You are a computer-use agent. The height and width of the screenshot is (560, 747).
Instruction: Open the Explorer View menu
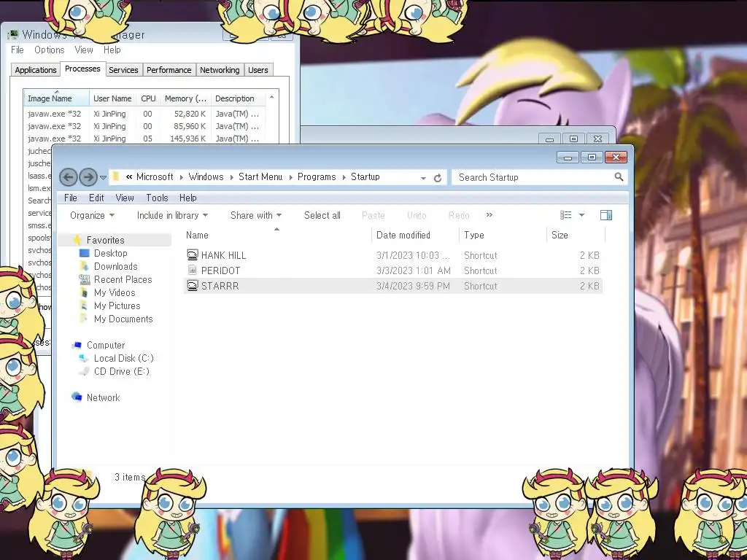(x=124, y=198)
